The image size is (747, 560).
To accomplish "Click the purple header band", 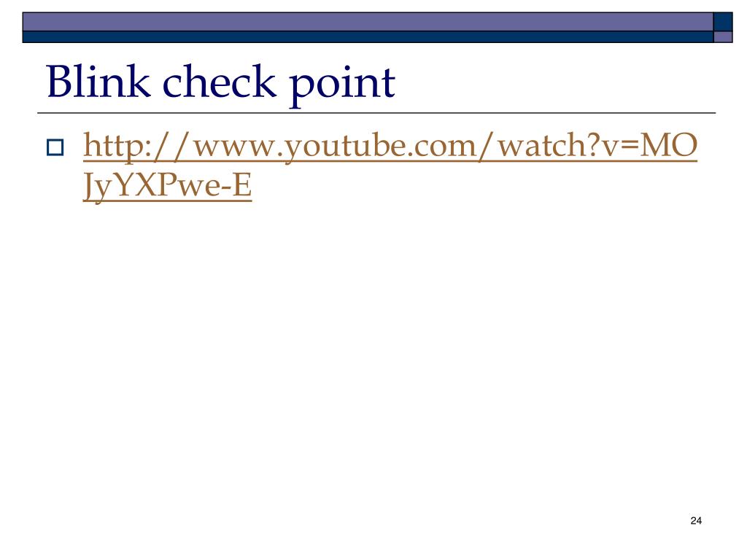I will 368,22.
